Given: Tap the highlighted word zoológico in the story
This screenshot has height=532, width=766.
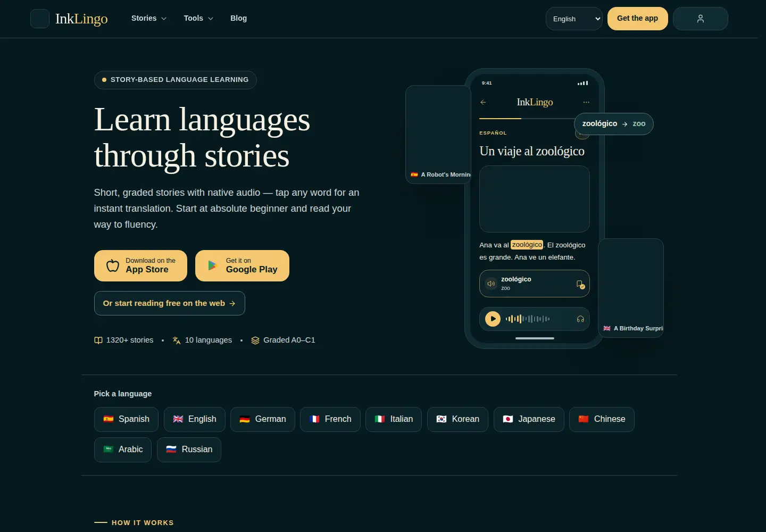Looking at the screenshot, I should [527, 245].
